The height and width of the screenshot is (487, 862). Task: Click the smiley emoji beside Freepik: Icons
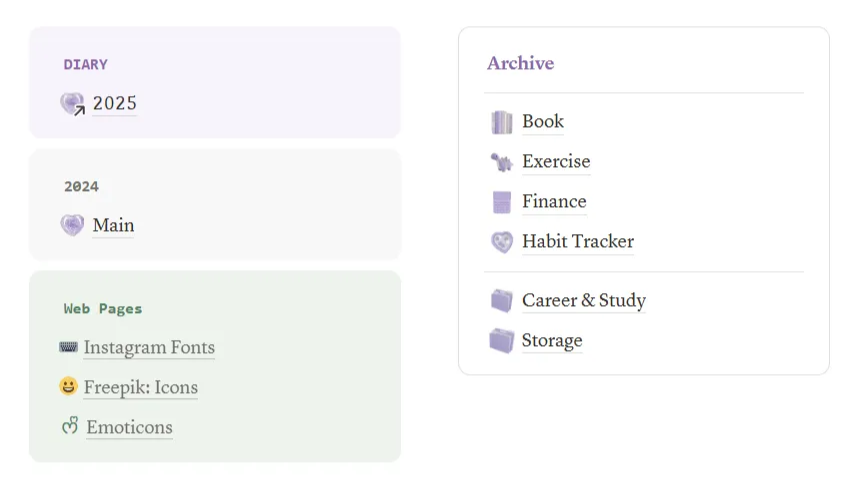pyautogui.click(x=68, y=386)
